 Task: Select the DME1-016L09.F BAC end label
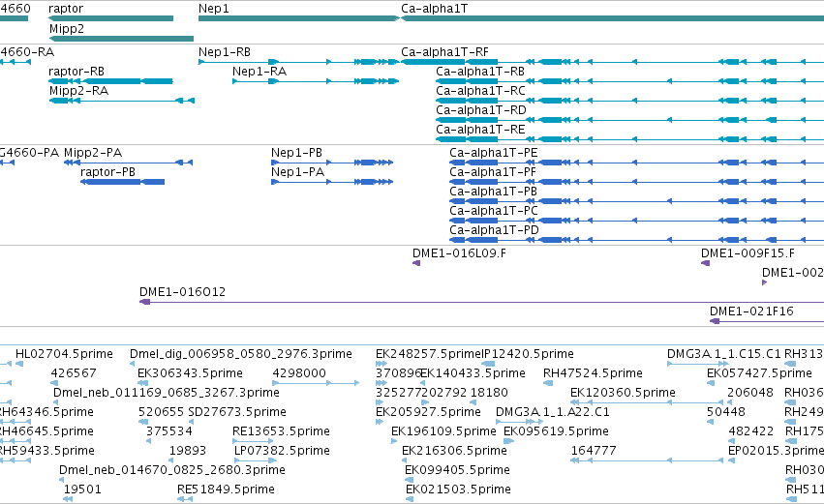[459, 253]
